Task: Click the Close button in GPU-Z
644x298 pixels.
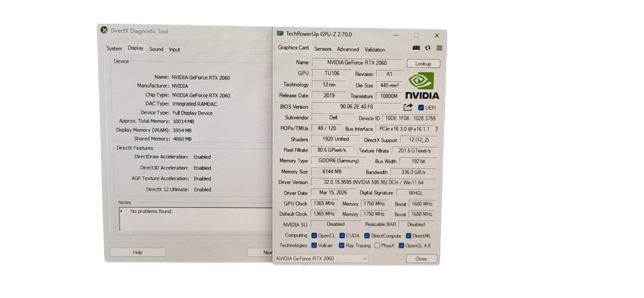Action: (x=421, y=258)
